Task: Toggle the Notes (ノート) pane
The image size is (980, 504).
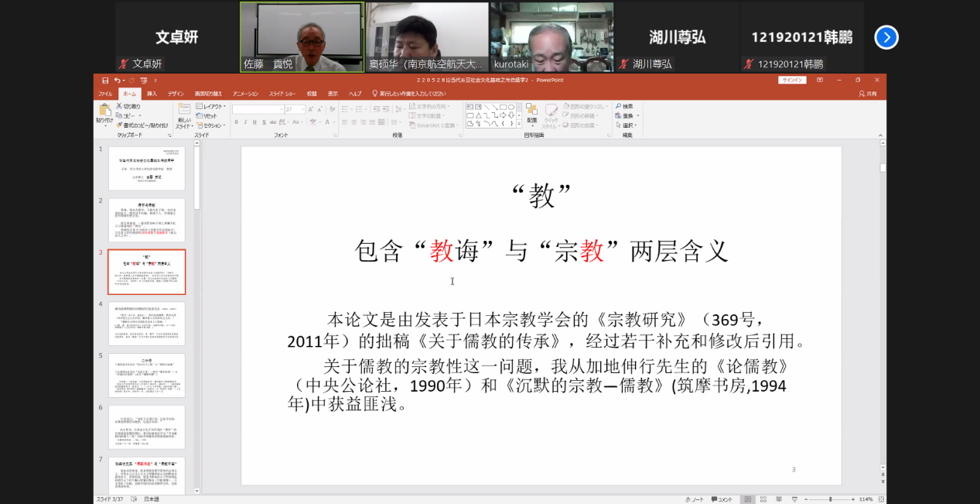Action: tap(693, 499)
